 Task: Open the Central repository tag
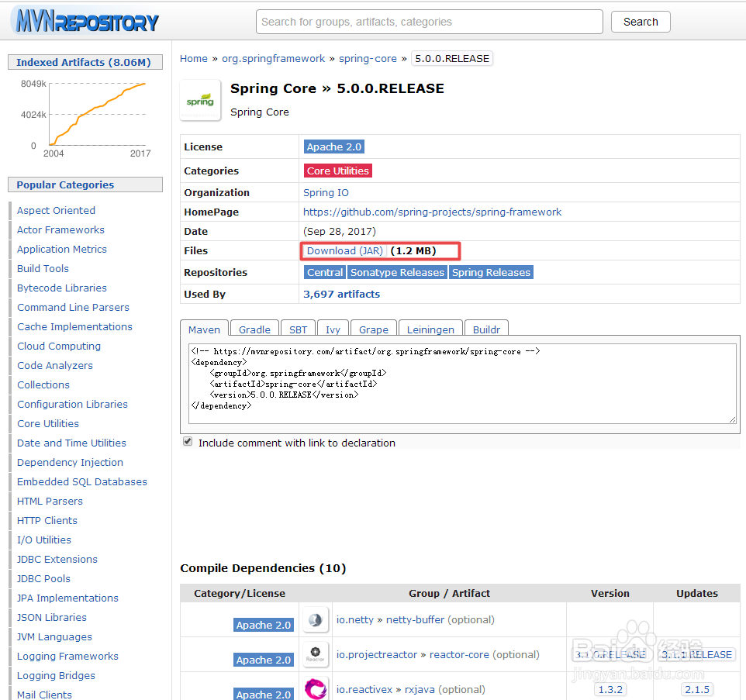324,273
